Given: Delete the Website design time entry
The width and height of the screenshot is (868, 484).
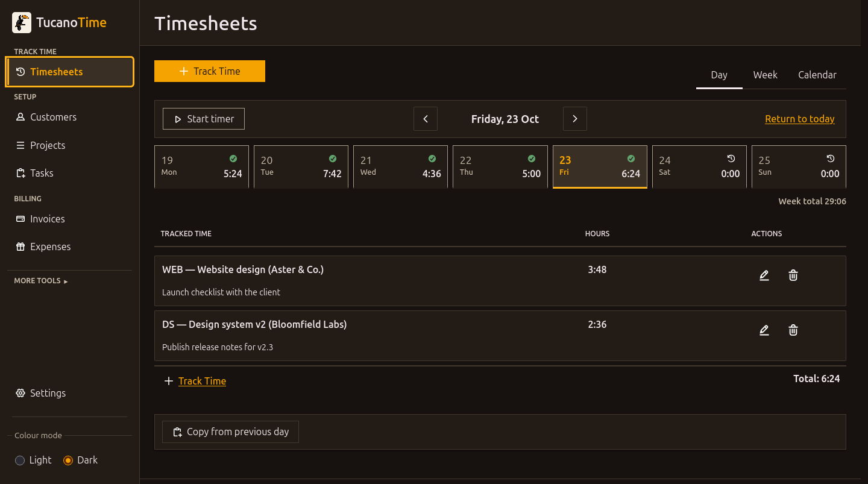Looking at the screenshot, I should [x=793, y=275].
